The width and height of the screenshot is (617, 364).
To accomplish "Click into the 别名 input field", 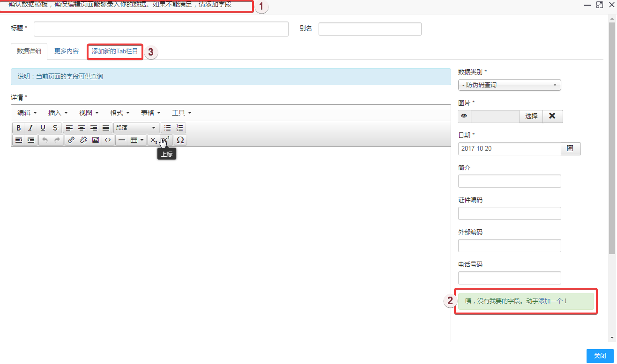I will pyautogui.click(x=370, y=29).
